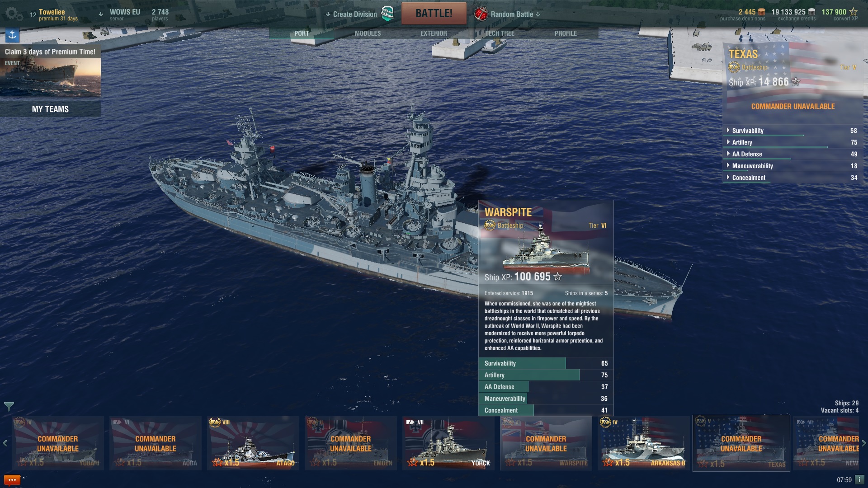Switch to the Modules tab
This screenshot has width=868, height=488.
pos(368,33)
